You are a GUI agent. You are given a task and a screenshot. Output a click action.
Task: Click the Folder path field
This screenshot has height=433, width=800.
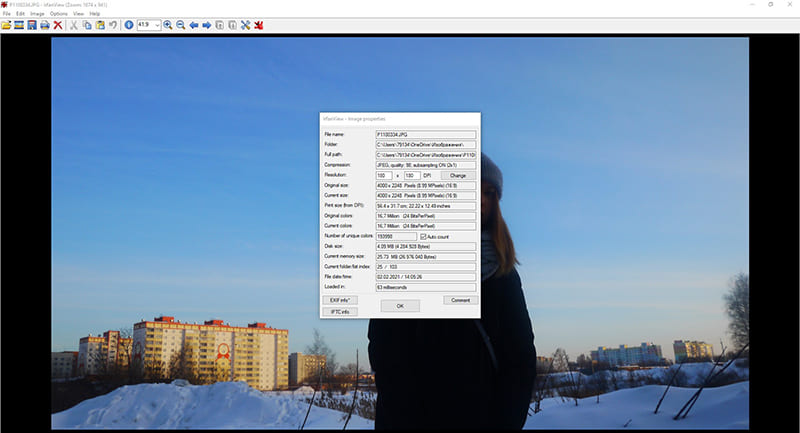click(x=426, y=145)
